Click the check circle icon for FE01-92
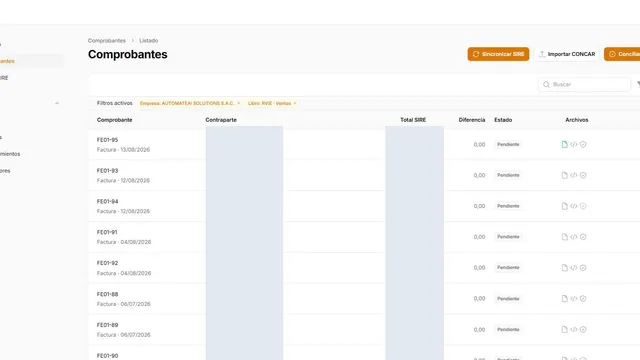The height and width of the screenshot is (360, 640). tap(583, 268)
